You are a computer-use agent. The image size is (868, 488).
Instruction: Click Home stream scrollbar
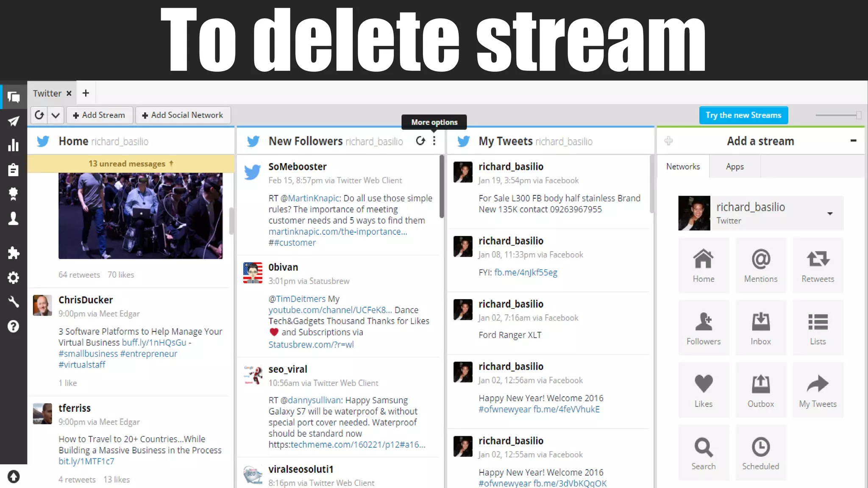click(231, 221)
